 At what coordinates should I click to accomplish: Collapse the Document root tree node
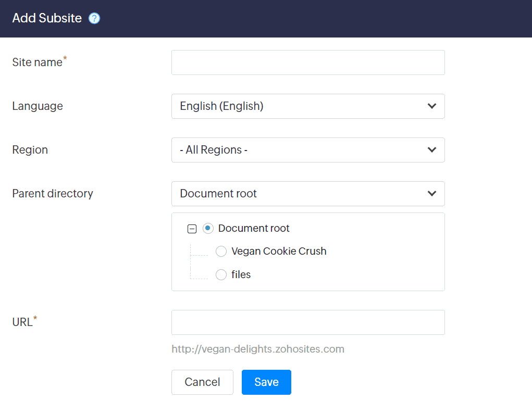pyautogui.click(x=192, y=229)
